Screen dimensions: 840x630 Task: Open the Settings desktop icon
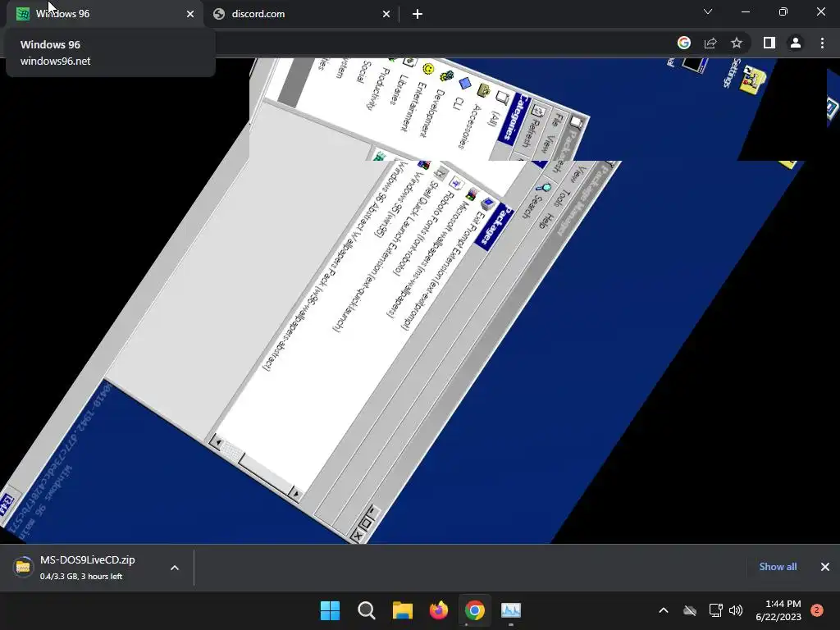pos(753,80)
